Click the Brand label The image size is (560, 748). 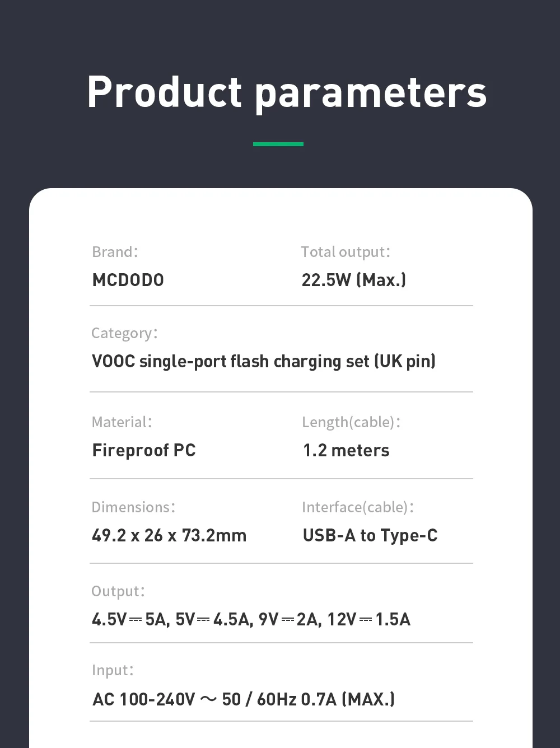(115, 252)
